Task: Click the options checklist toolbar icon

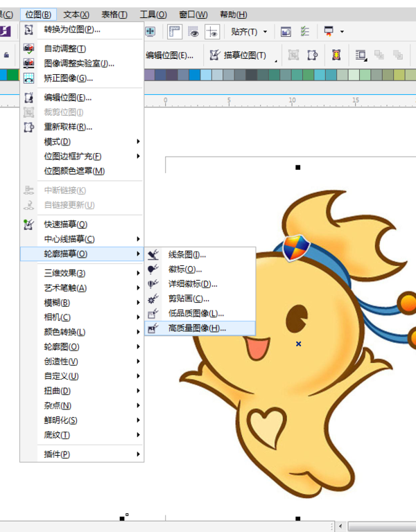Action: (305, 32)
